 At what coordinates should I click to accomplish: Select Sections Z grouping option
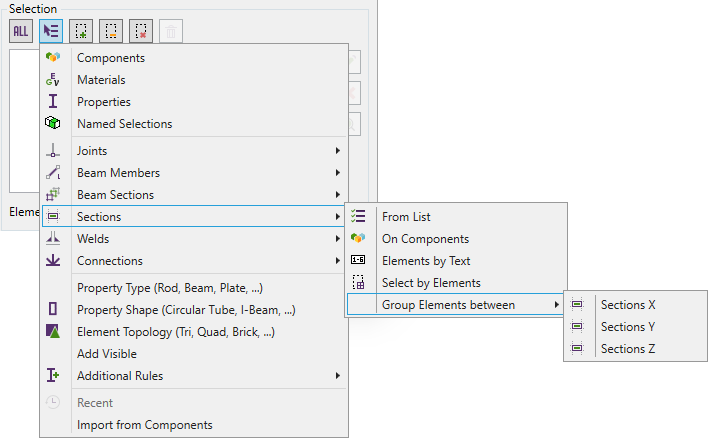click(628, 349)
